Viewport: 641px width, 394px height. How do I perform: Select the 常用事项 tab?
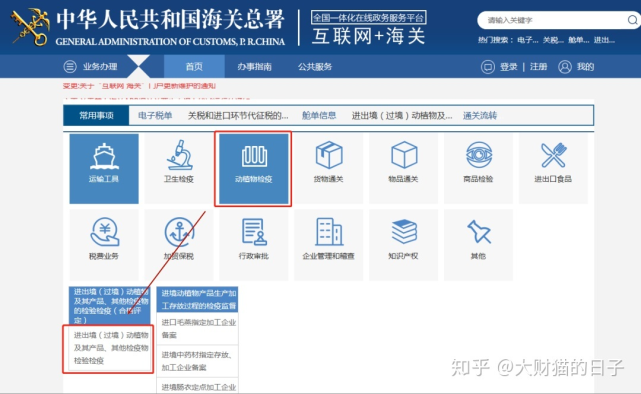tap(96, 115)
